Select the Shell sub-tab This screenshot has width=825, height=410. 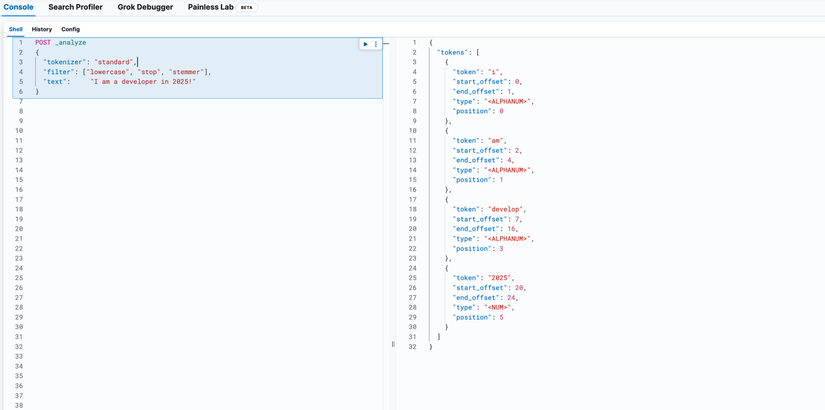16,29
